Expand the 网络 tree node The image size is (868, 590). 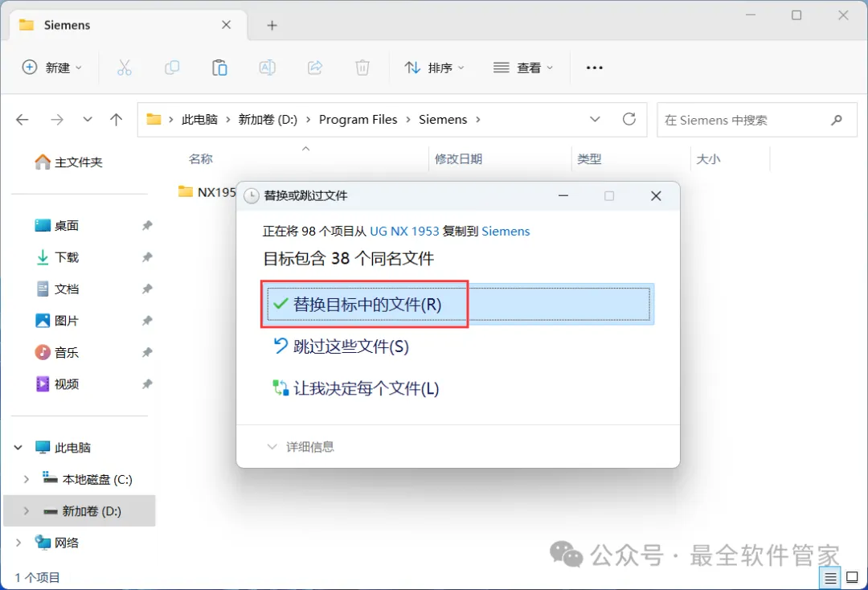[x=18, y=543]
